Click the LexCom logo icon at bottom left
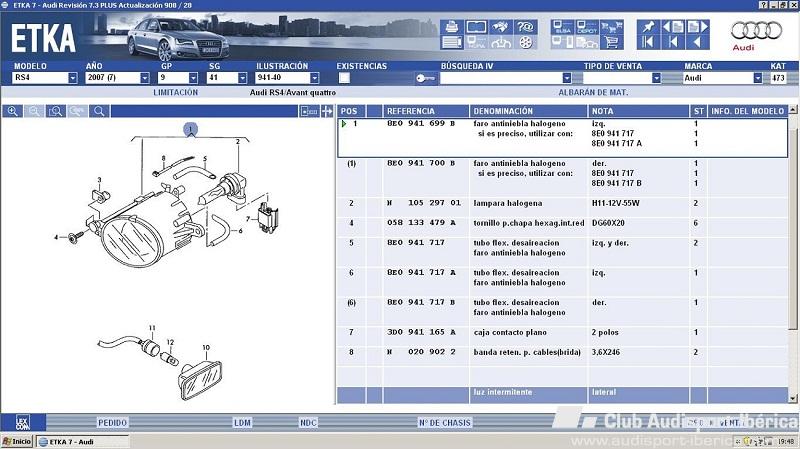Image resolution: width=800 pixels, height=449 pixels. [x=22, y=422]
